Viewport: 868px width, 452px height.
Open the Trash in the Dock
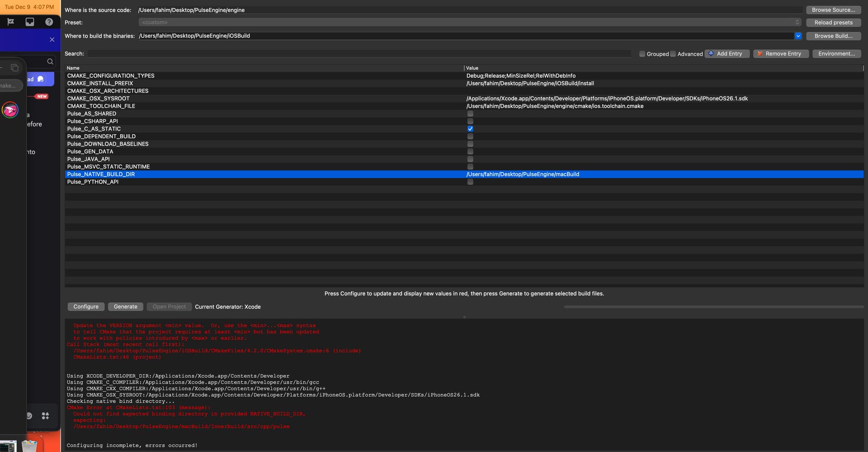point(29,446)
